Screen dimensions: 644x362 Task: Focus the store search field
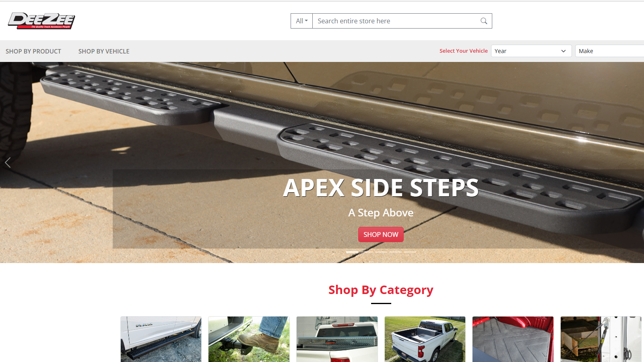point(396,21)
